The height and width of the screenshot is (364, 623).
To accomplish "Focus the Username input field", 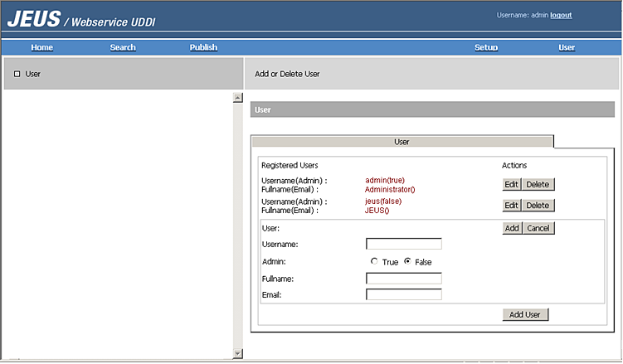I will point(404,244).
